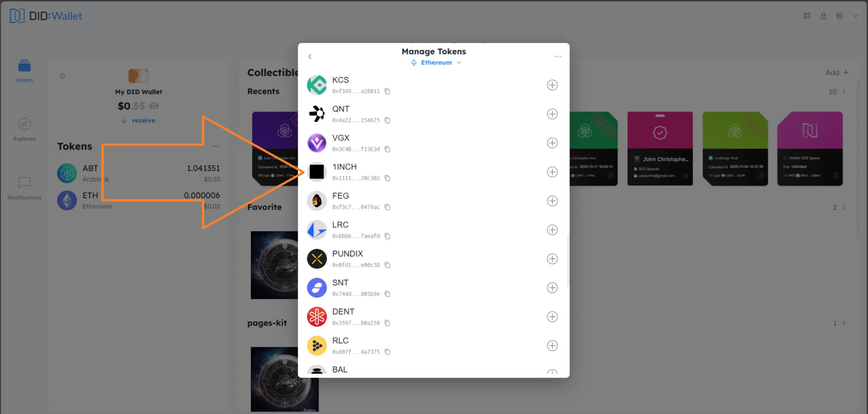Add the LRC token
Image resolution: width=868 pixels, height=414 pixels.
point(552,230)
